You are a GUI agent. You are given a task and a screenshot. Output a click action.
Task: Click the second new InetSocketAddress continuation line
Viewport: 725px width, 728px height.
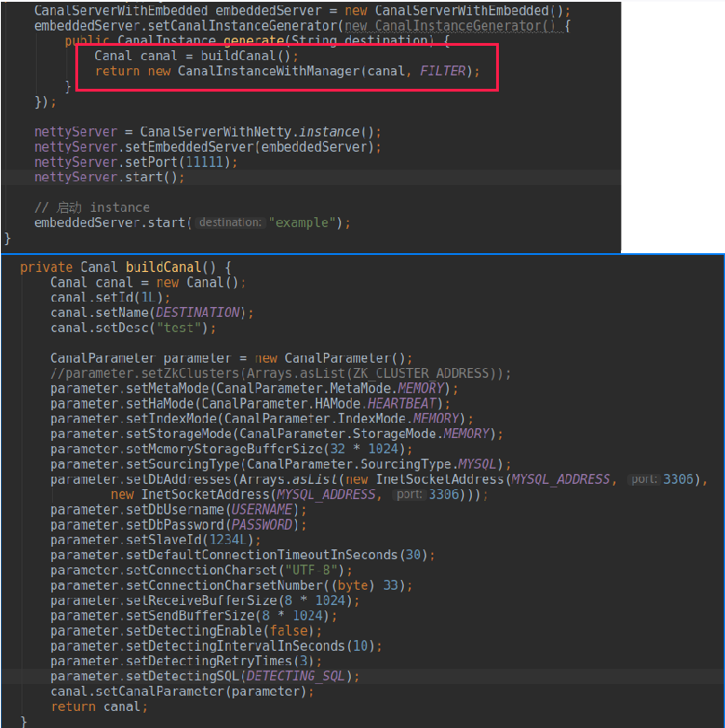click(x=299, y=495)
